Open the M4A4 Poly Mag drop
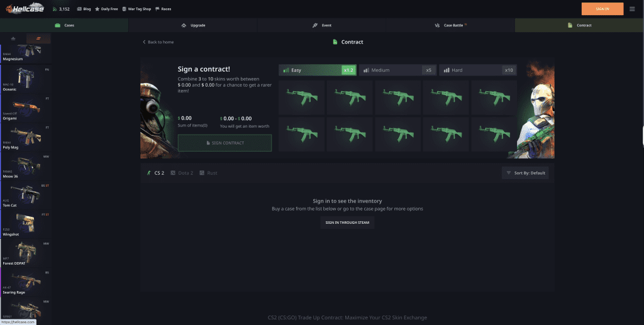The width and height of the screenshot is (644, 325). pos(26,138)
